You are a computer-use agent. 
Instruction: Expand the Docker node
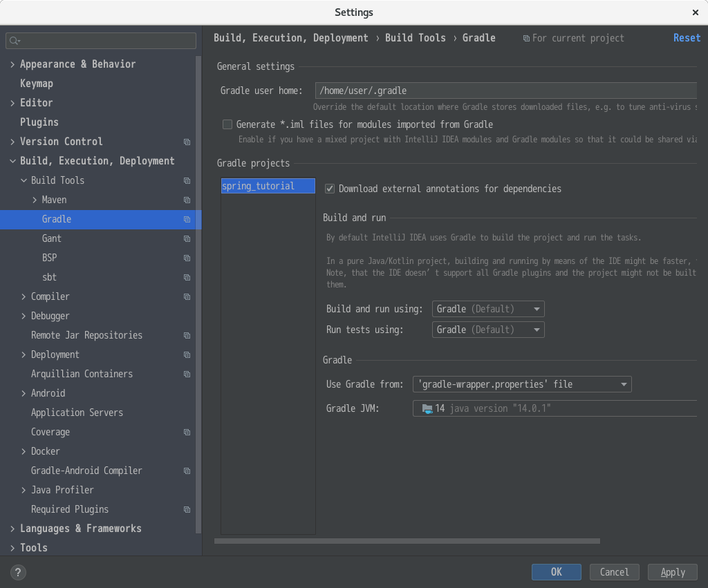pyautogui.click(x=24, y=452)
